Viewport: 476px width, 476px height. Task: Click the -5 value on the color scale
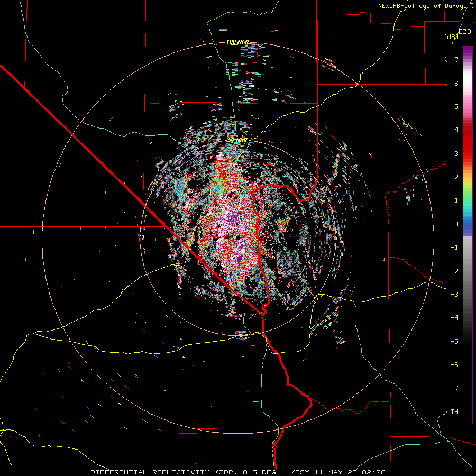[x=454, y=342]
